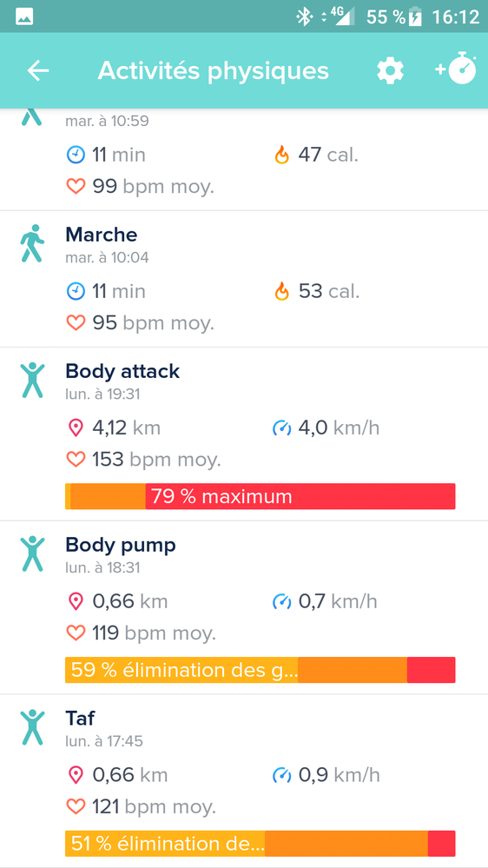The image size is (488, 868).
Task: Start new exercise with stopwatch plus icon
Action: tap(456, 69)
